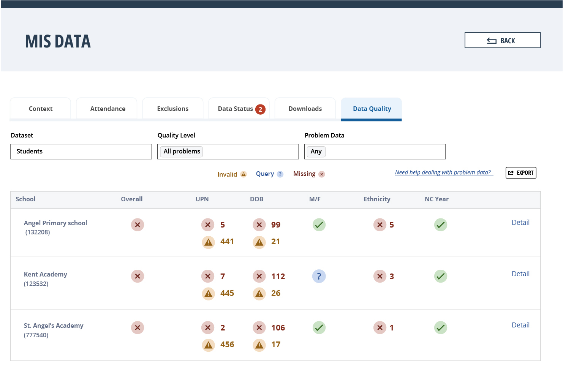Screen dimensions: 563x392
Task: Click the NC Year column header
Action: 436,199
